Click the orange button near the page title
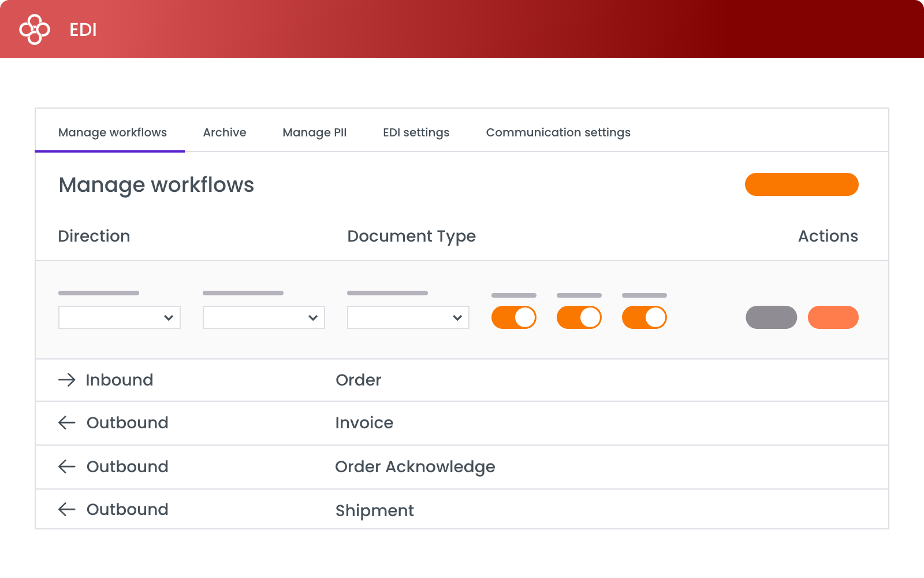 click(x=802, y=184)
